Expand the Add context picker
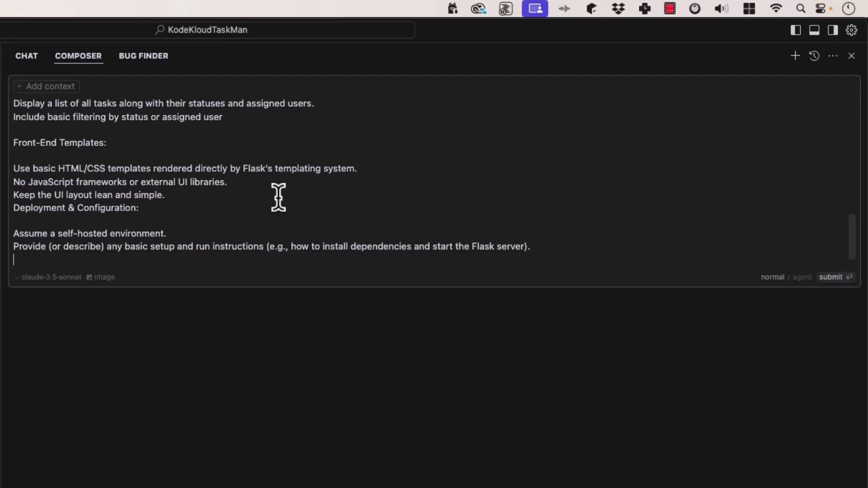The height and width of the screenshot is (488, 868). (x=46, y=86)
